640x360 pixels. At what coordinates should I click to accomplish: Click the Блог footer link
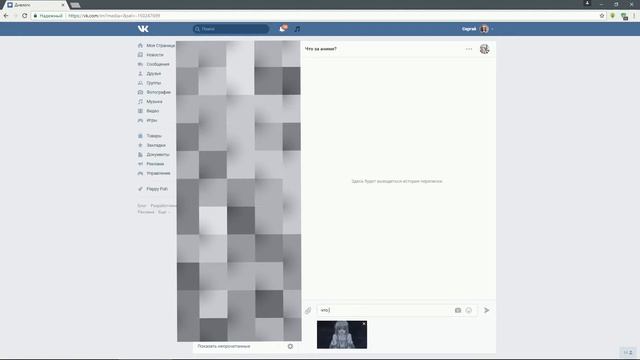point(142,206)
